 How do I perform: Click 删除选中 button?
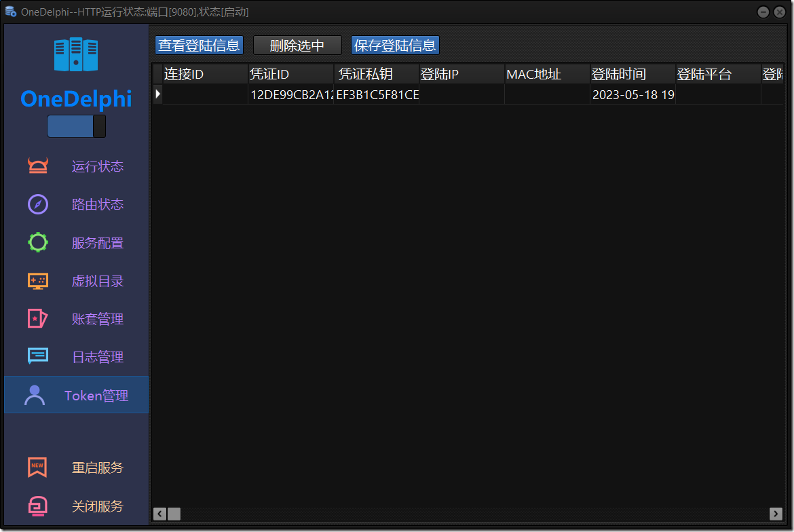[297, 45]
